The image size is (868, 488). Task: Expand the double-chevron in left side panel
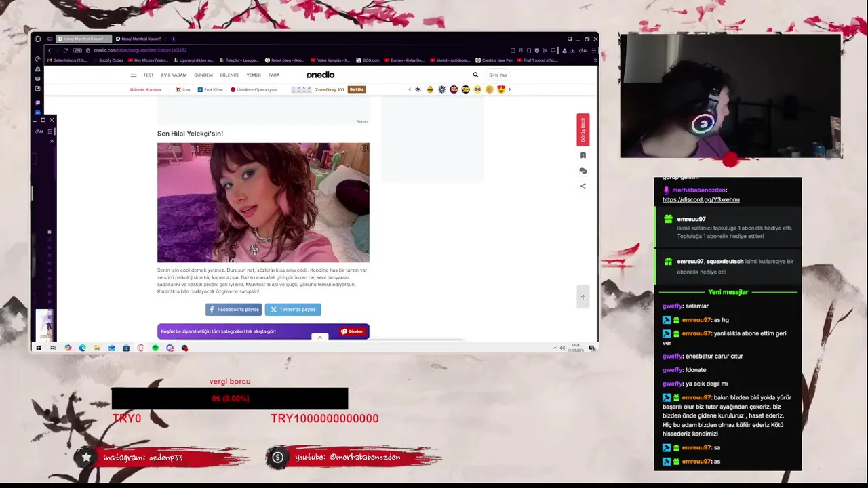51,141
